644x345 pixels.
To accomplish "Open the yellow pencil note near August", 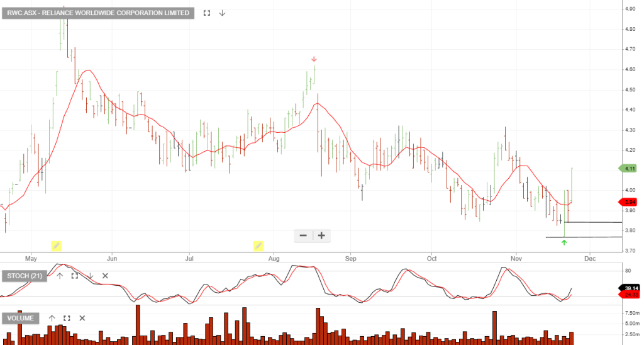I will tap(258, 245).
